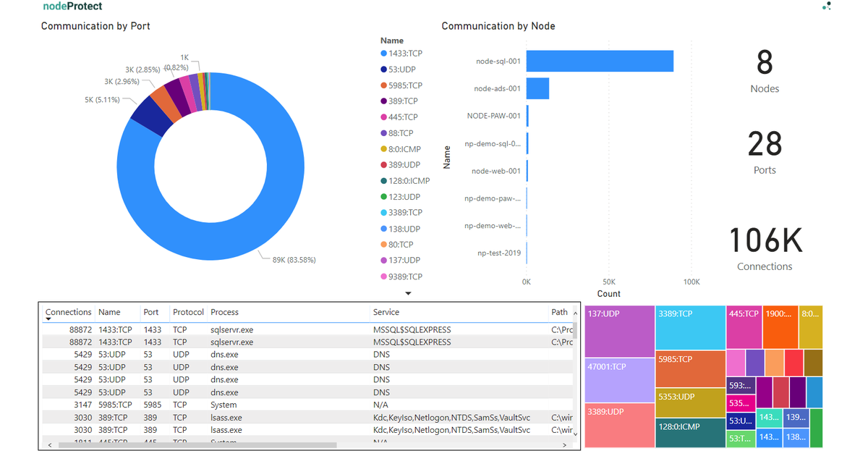The height and width of the screenshot is (451, 868).
Task: Click the nodeProtect logo in the header
Action: click(72, 7)
